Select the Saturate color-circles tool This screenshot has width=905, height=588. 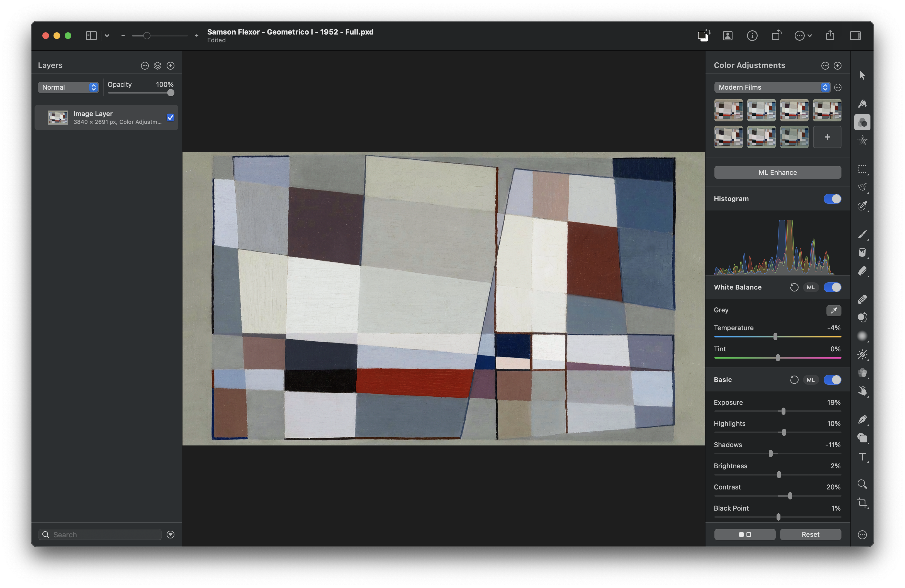tap(862, 373)
